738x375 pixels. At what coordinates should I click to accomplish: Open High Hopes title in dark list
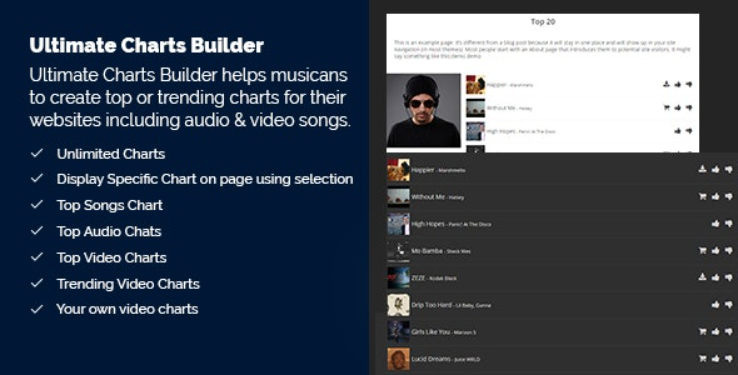[427, 224]
